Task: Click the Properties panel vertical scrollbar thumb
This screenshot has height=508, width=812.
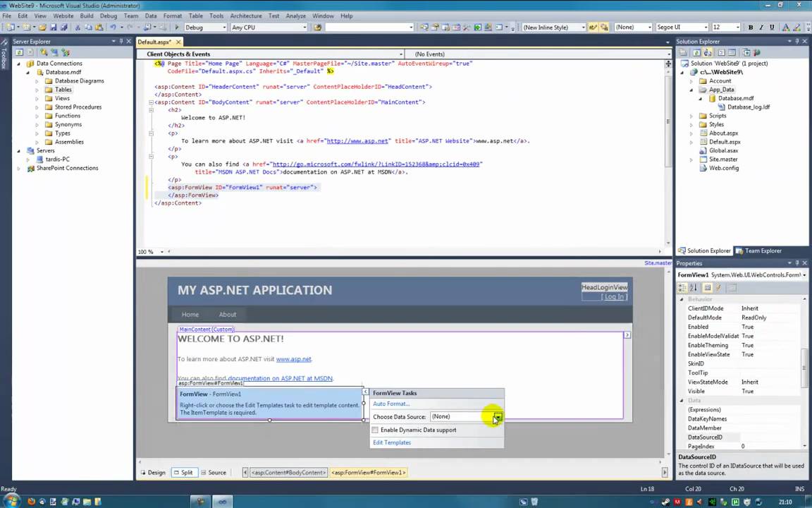Action: (804, 368)
